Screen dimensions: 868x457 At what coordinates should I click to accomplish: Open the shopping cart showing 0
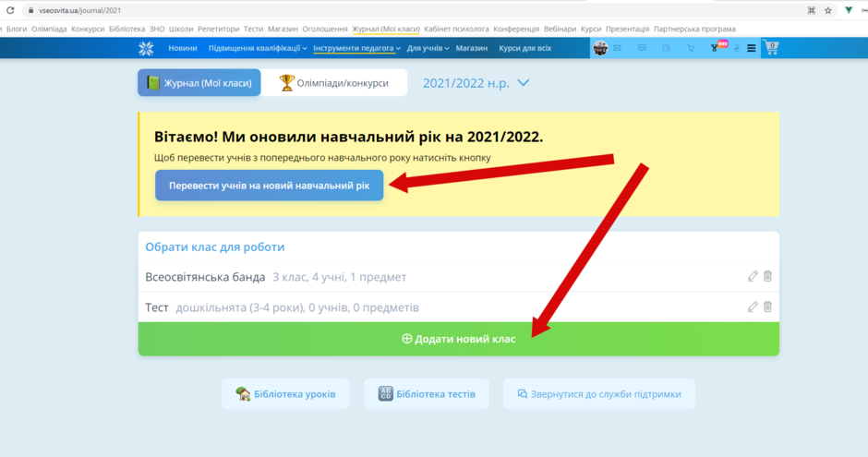[772, 48]
